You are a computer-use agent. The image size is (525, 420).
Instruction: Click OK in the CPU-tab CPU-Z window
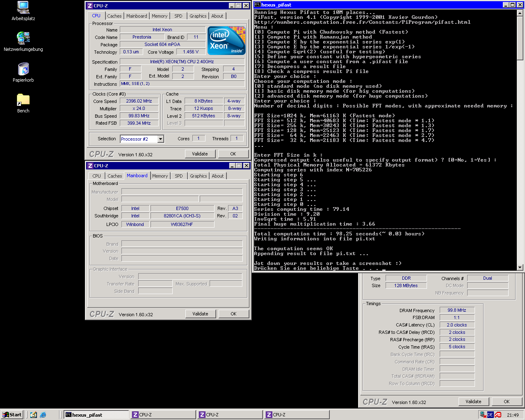tap(233, 154)
